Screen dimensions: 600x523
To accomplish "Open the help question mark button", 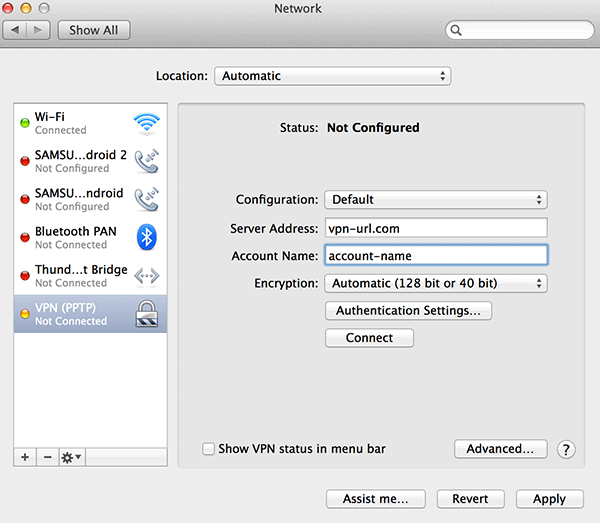I will [566, 450].
